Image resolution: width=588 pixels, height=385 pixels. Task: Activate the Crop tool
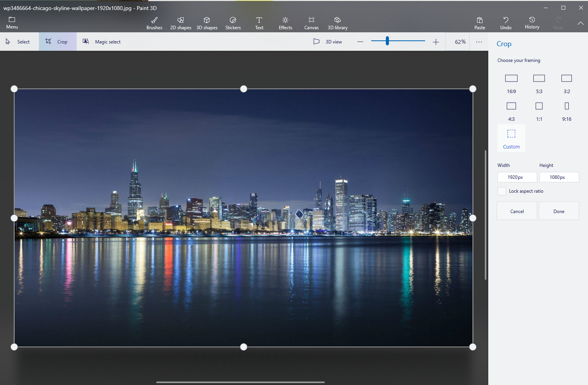pos(57,42)
